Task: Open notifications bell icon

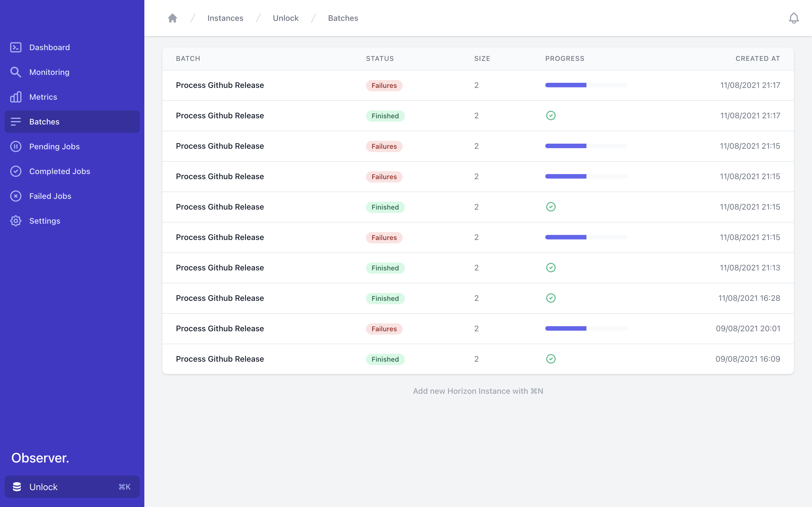Action: pos(794,18)
